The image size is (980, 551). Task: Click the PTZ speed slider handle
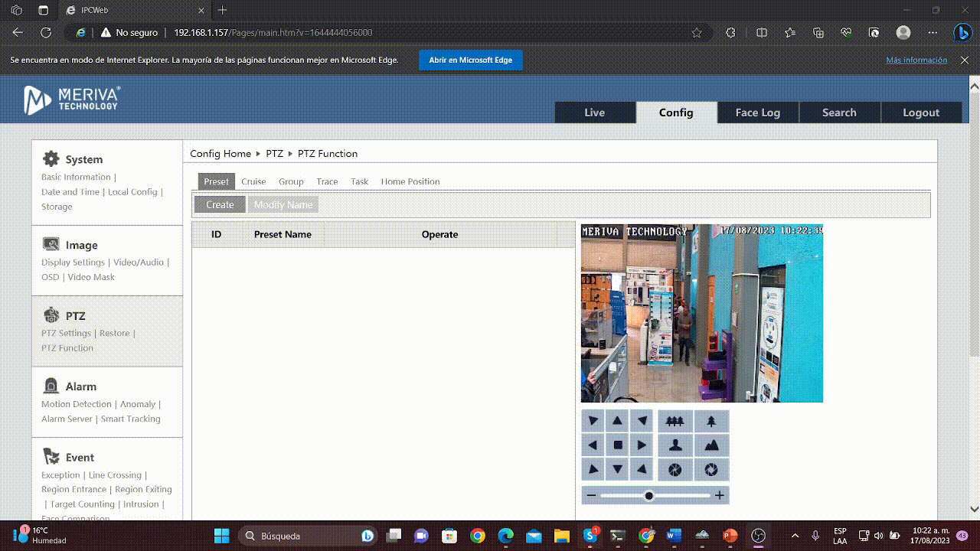click(649, 496)
